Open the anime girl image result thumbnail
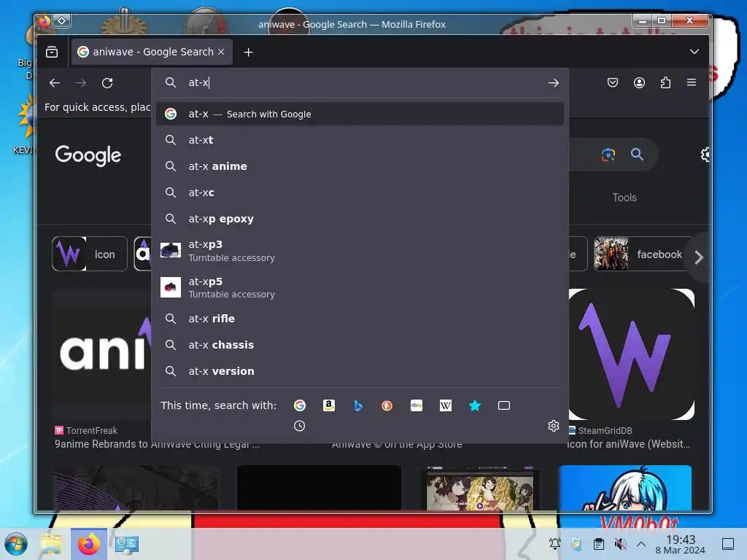The width and height of the screenshot is (747, 560). point(625,488)
